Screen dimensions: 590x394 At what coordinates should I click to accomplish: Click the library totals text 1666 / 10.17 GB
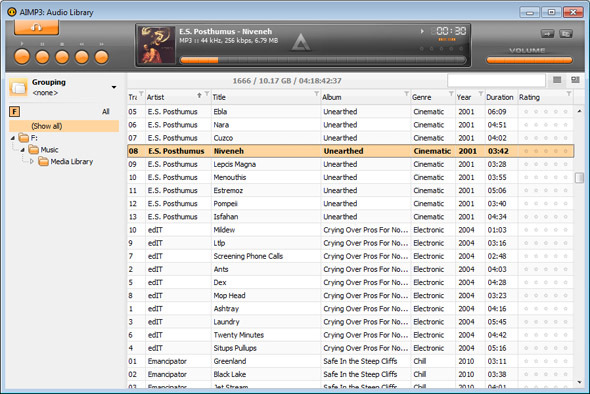click(x=287, y=81)
